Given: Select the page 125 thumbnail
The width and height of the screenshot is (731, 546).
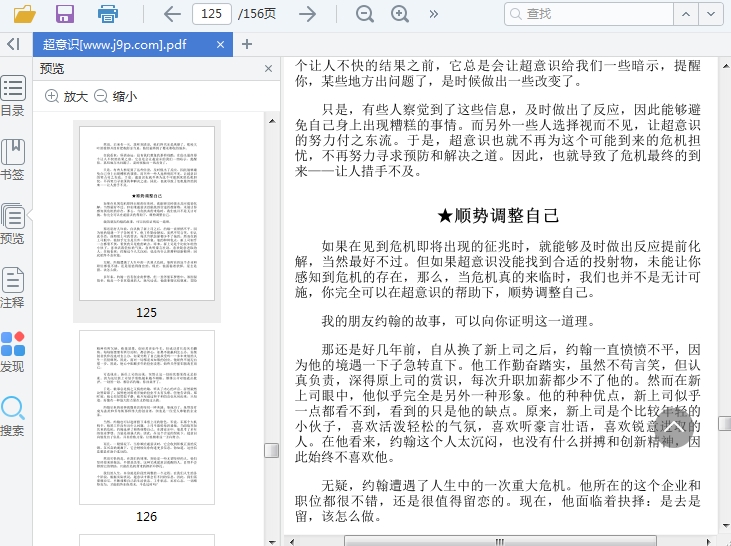Looking at the screenshot, I should 147,213.
